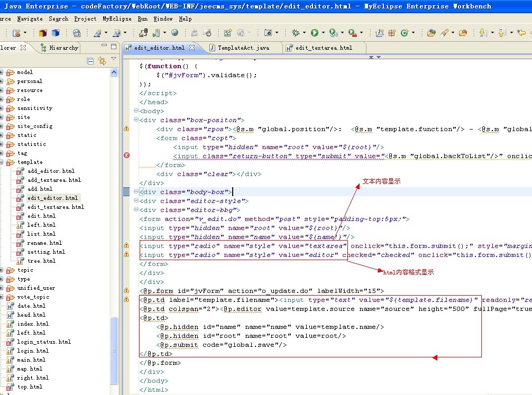Click the green Run button in toolbar
The width and height of the screenshot is (532, 395).
[314, 33]
